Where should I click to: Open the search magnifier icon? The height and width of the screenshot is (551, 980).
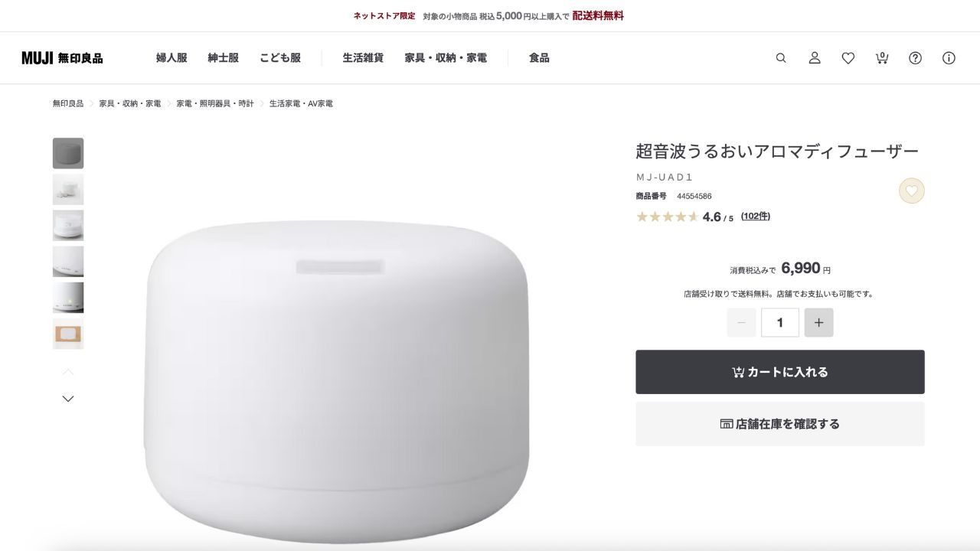[x=781, y=58]
